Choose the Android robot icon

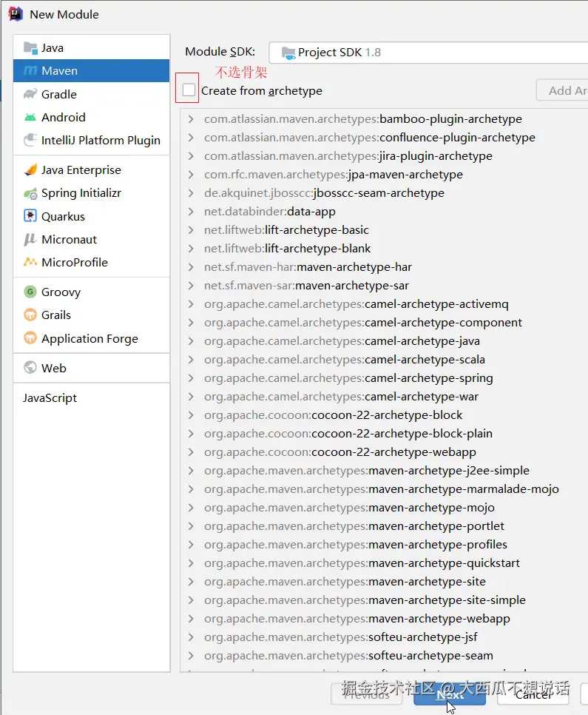(30, 118)
